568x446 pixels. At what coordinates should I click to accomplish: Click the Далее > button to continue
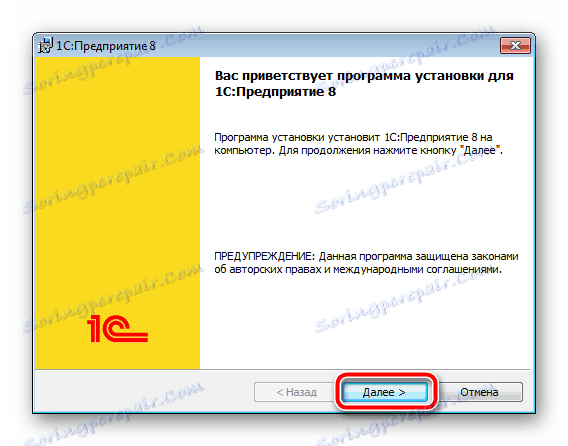coord(384,392)
